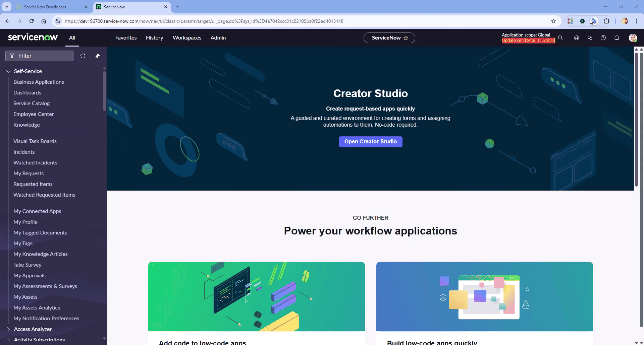Screen dimensions: 644x345
Task: Open the Favorites menu
Action: 126,38
